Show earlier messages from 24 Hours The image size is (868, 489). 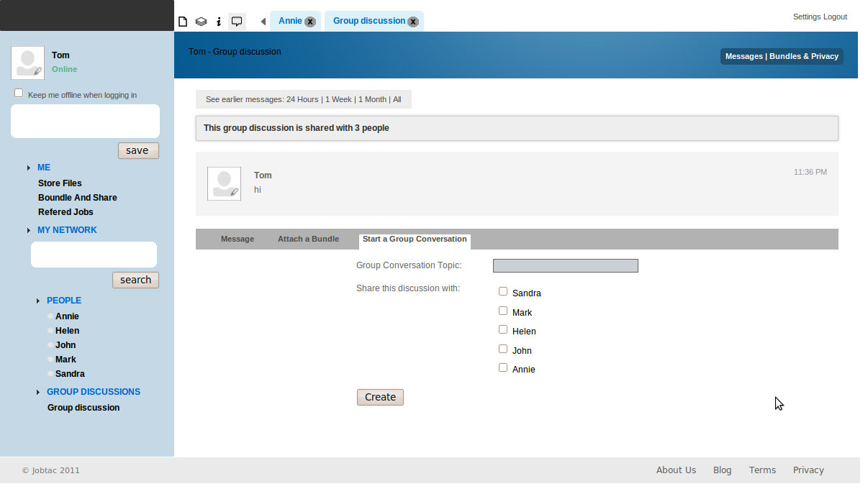point(302,99)
